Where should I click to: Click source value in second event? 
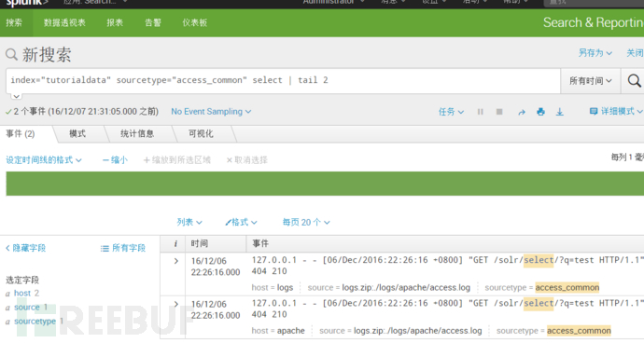[418, 331]
